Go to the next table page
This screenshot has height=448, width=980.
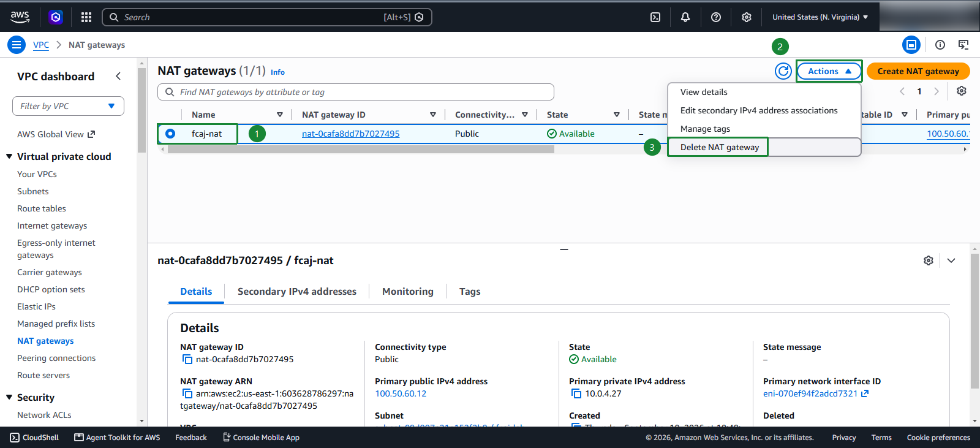pyautogui.click(x=937, y=91)
